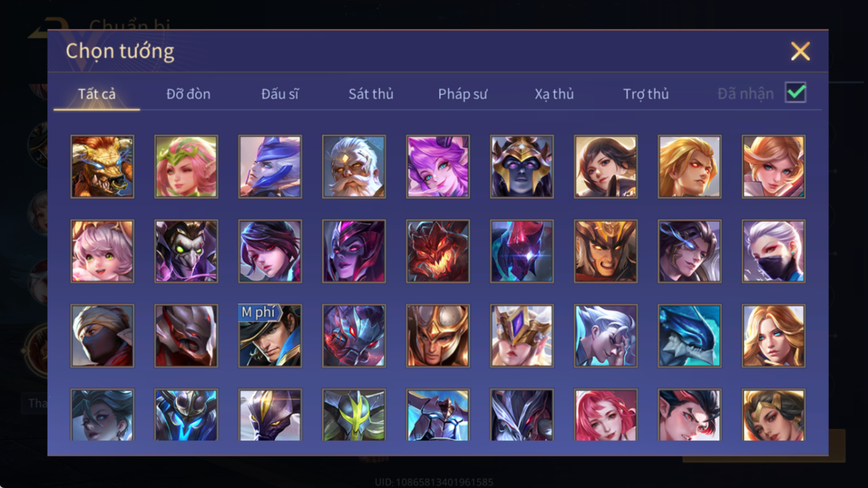
Task: Switch to the Đỡ đòn tab
Action: pos(188,94)
